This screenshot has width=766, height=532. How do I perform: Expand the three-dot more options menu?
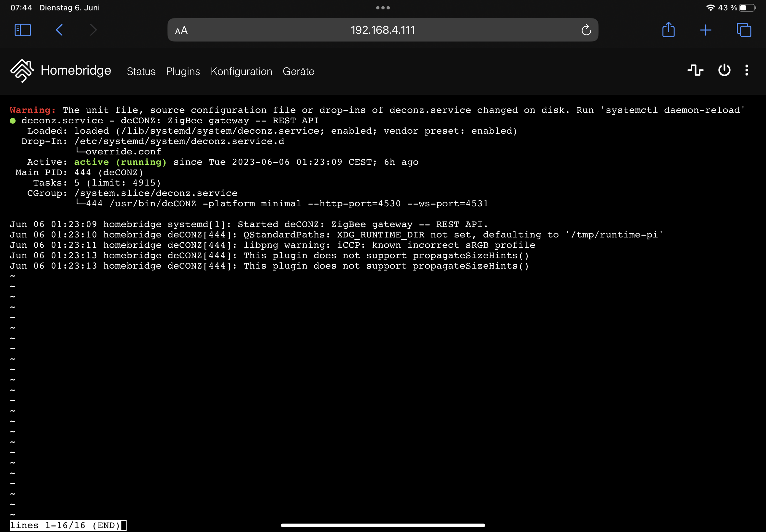(x=747, y=70)
